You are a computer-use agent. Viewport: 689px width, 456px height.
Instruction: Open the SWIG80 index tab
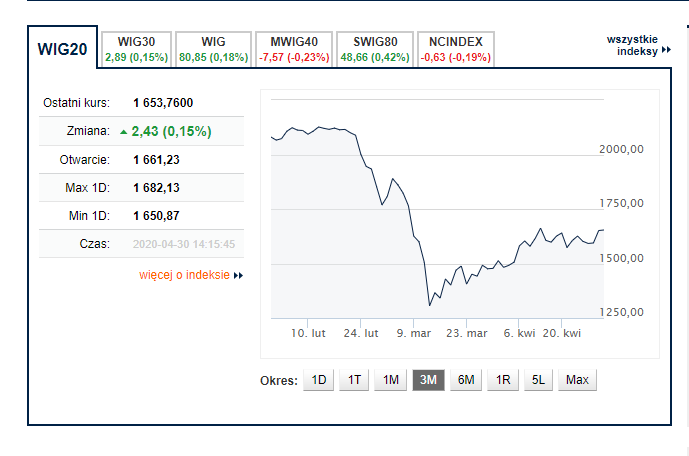[x=375, y=49]
